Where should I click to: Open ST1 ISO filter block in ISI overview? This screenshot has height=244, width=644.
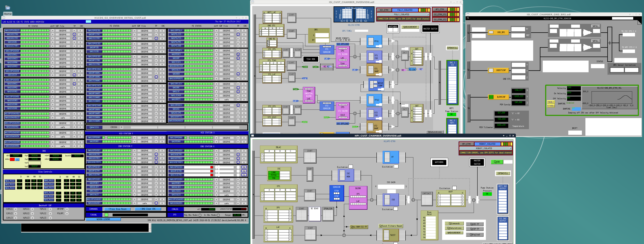374,57
